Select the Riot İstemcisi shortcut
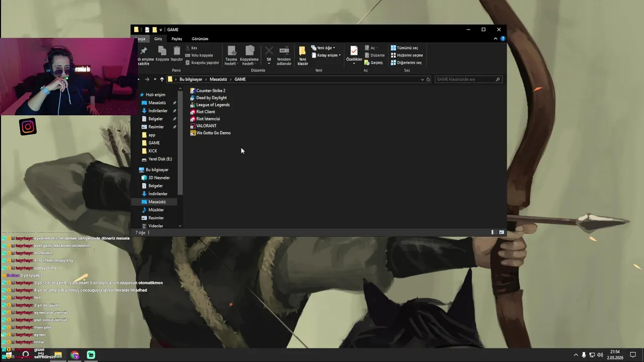The image size is (644, 362). [x=205, y=119]
